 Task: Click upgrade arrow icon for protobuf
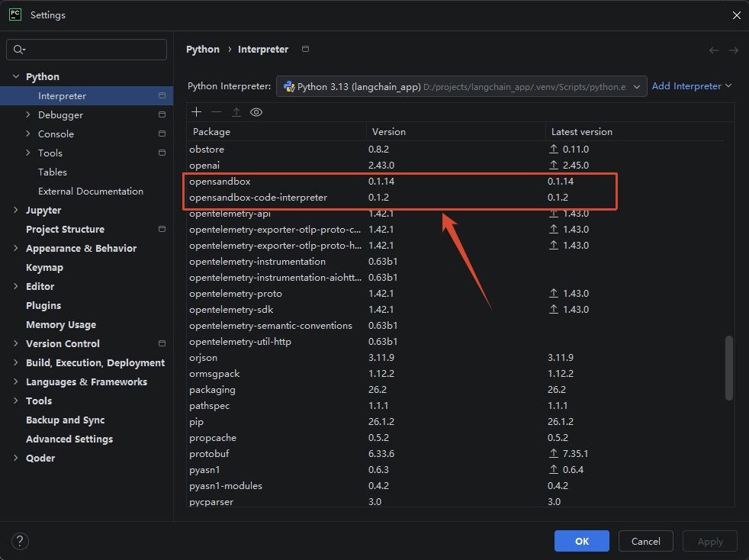pos(554,453)
